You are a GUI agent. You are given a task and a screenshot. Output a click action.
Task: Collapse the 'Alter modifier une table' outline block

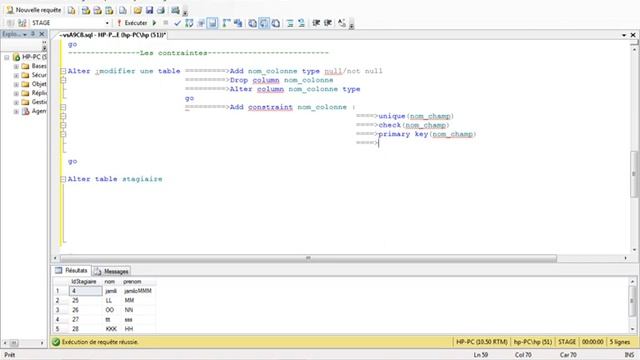tap(63, 71)
